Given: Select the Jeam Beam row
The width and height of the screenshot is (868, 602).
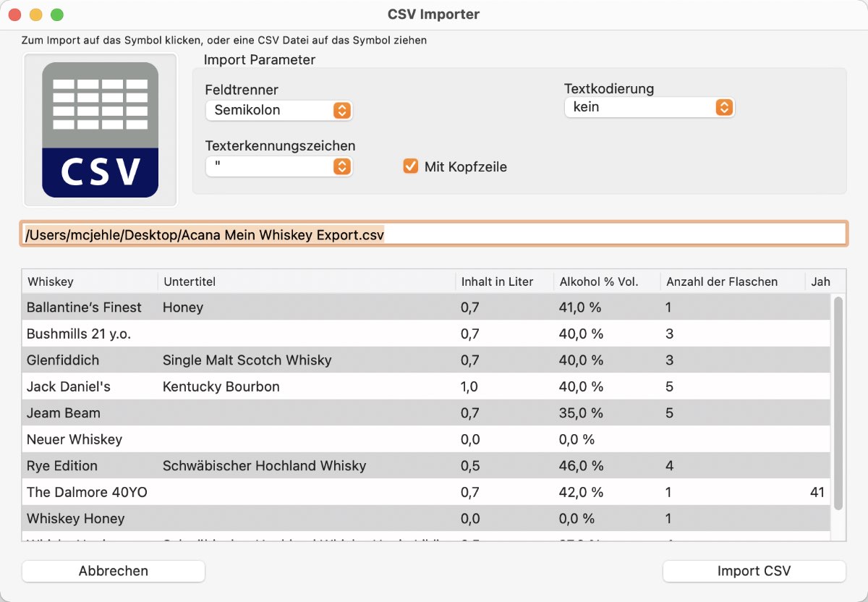Looking at the screenshot, I should pyautogui.click(x=426, y=413).
